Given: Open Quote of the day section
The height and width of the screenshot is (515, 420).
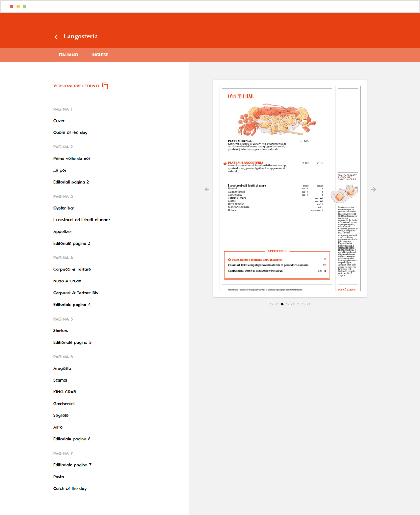Looking at the screenshot, I should tap(70, 133).
